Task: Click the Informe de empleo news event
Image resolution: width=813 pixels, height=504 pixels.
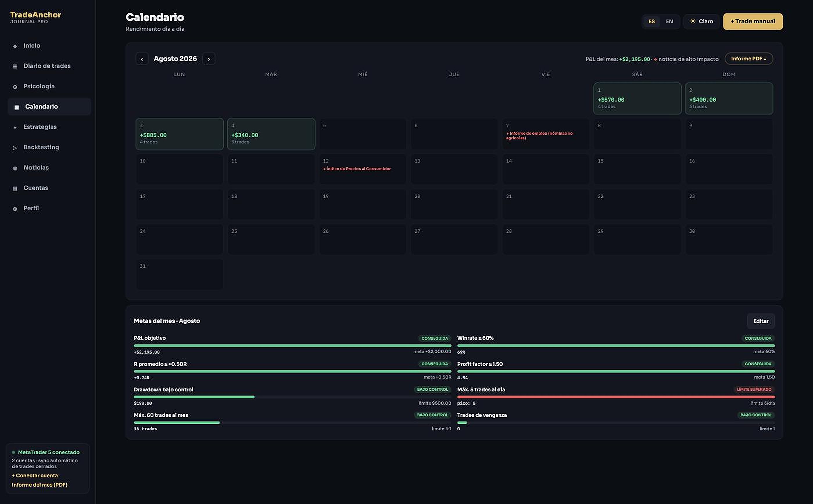Action: point(540,136)
